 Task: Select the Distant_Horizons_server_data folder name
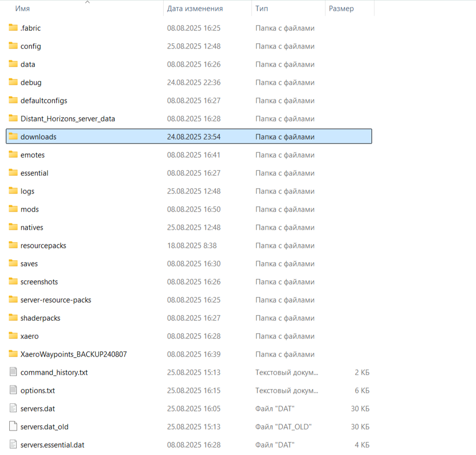tap(68, 119)
